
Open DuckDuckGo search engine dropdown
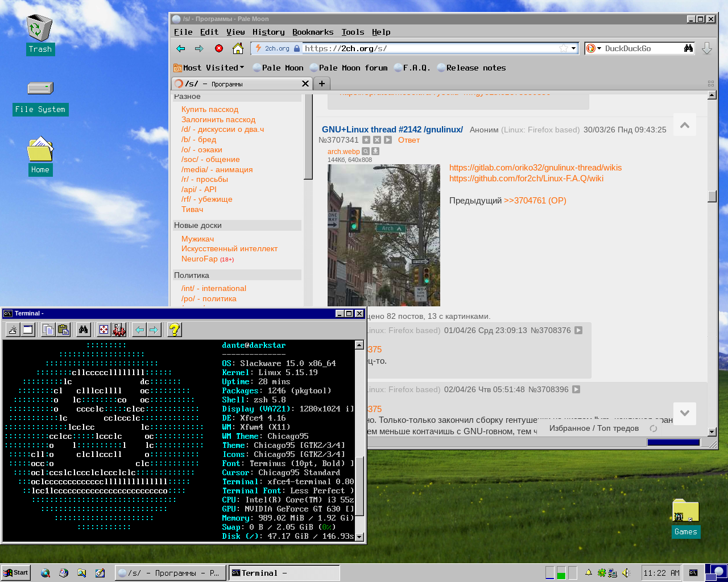593,48
